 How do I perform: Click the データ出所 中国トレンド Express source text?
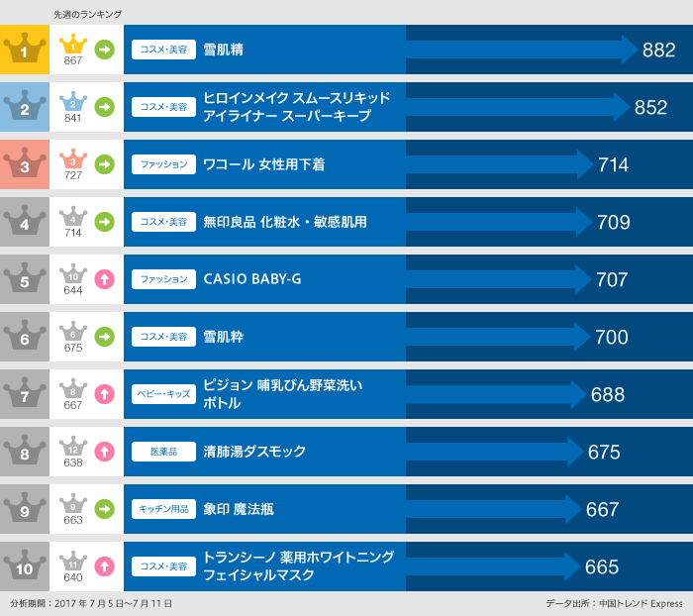click(614, 603)
